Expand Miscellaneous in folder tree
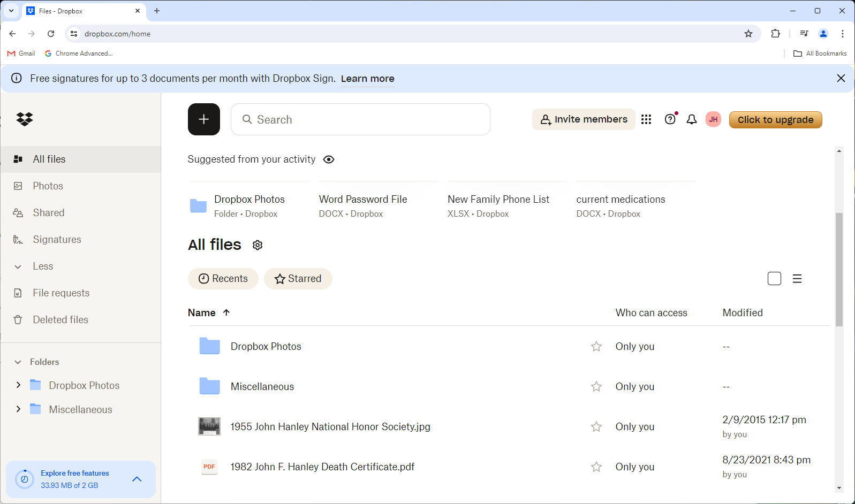Screen dimensions: 855x504 [x=18, y=409]
